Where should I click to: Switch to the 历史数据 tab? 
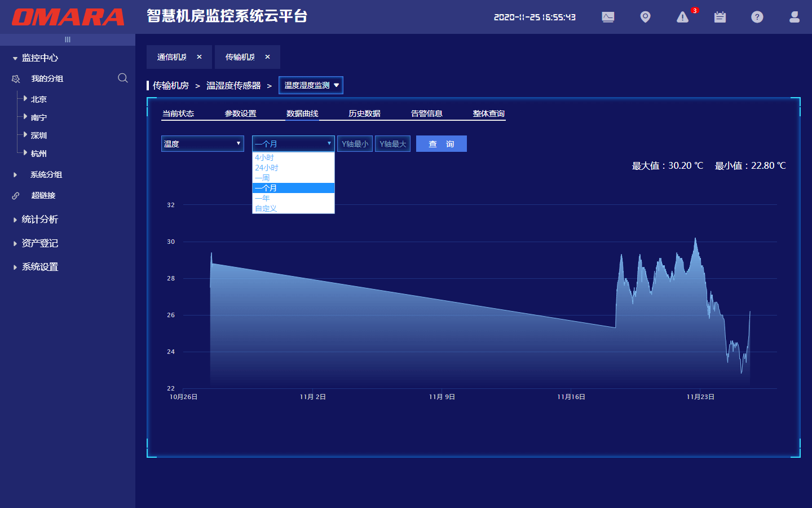pos(364,113)
